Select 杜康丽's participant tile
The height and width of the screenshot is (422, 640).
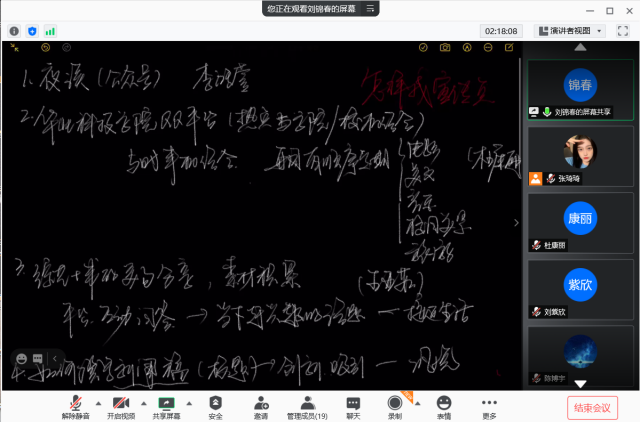pyautogui.click(x=580, y=223)
